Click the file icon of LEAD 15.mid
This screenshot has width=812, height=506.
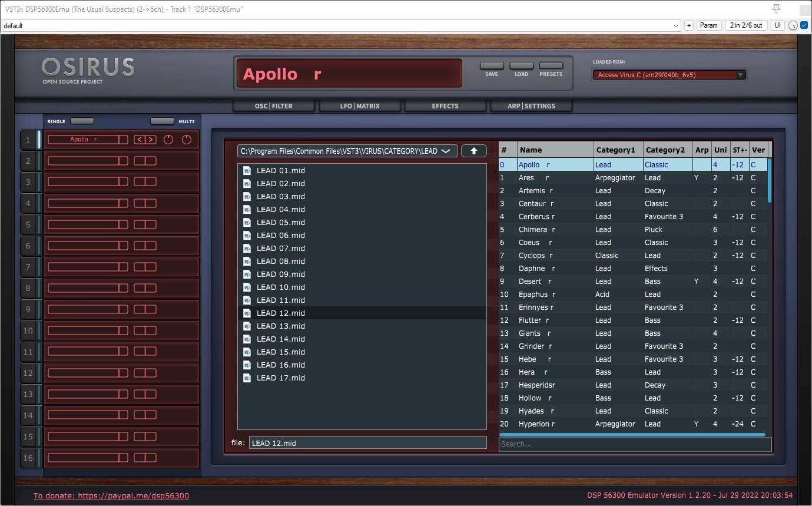click(x=247, y=352)
